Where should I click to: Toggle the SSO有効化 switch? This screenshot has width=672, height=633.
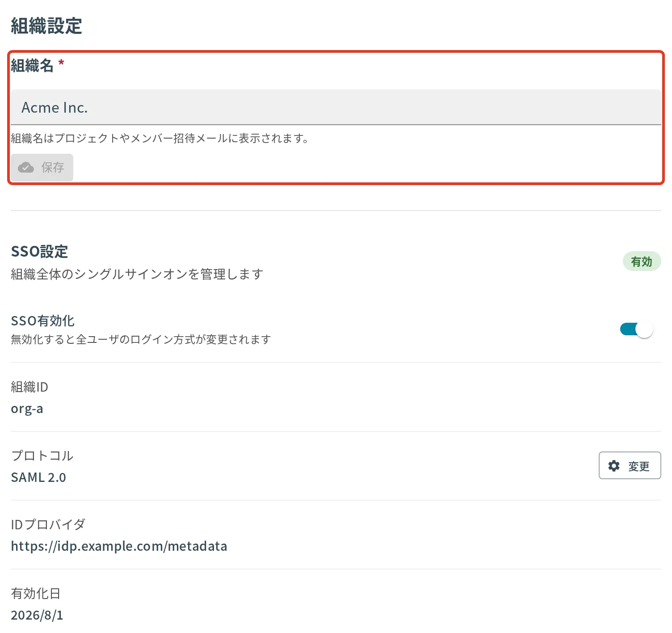[637, 329]
